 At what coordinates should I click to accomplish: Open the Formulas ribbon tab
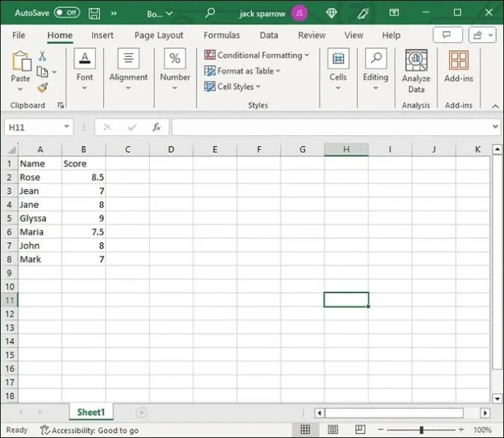[221, 35]
